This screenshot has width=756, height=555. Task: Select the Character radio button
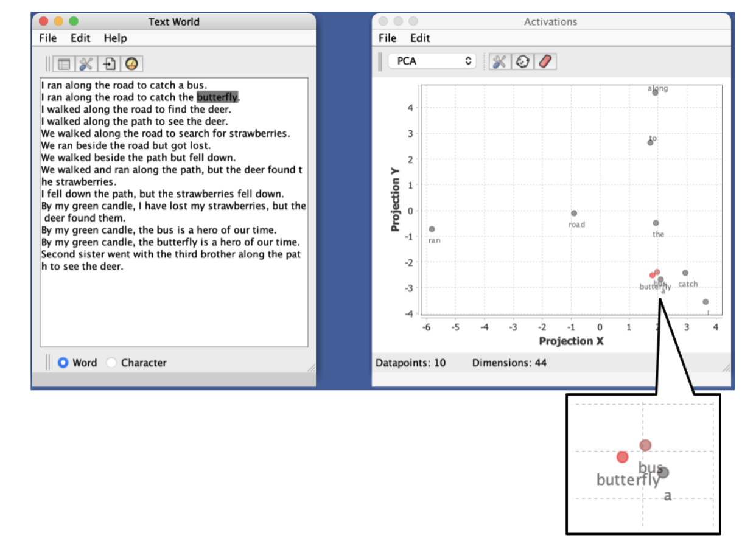[x=111, y=363]
